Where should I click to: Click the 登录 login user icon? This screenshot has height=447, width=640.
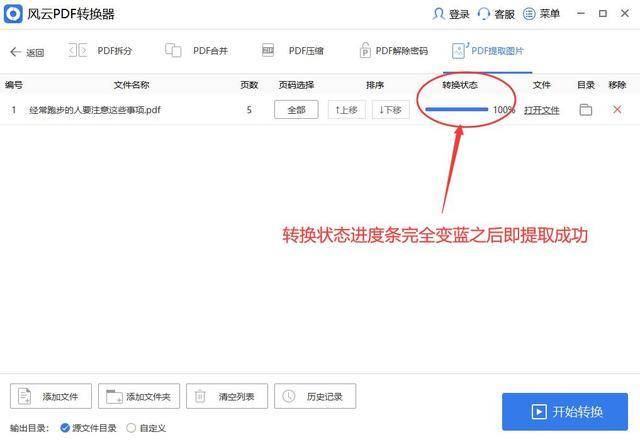click(438, 14)
